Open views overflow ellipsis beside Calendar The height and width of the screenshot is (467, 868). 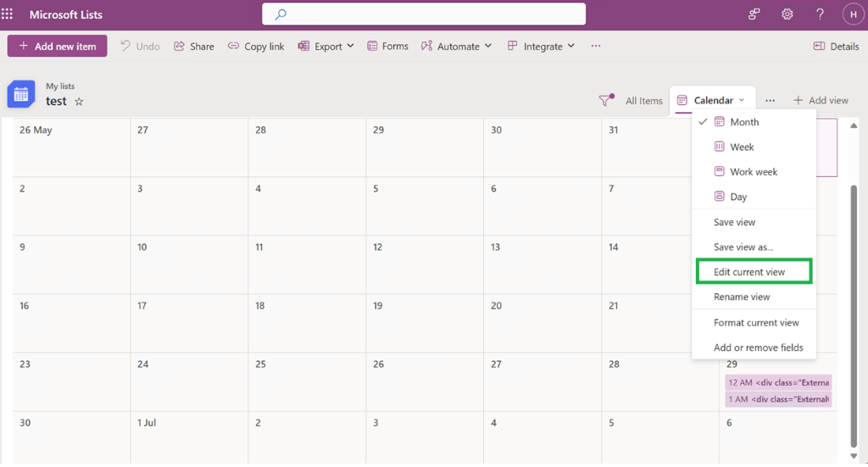(770, 101)
